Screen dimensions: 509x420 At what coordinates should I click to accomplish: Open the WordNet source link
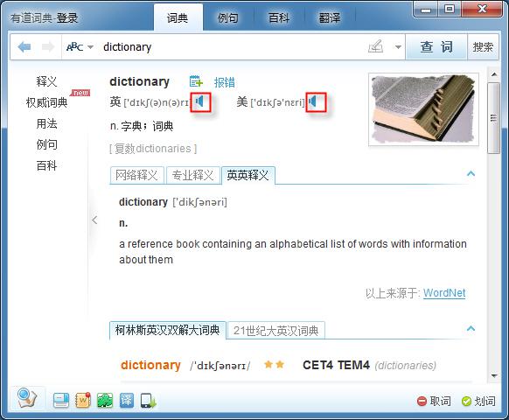[x=444, y=293]
